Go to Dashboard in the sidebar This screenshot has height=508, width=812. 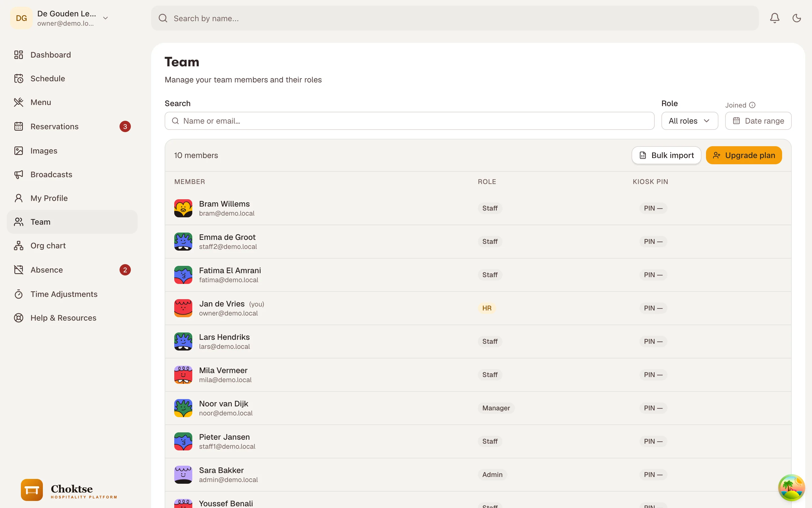(x=72, y=55)
